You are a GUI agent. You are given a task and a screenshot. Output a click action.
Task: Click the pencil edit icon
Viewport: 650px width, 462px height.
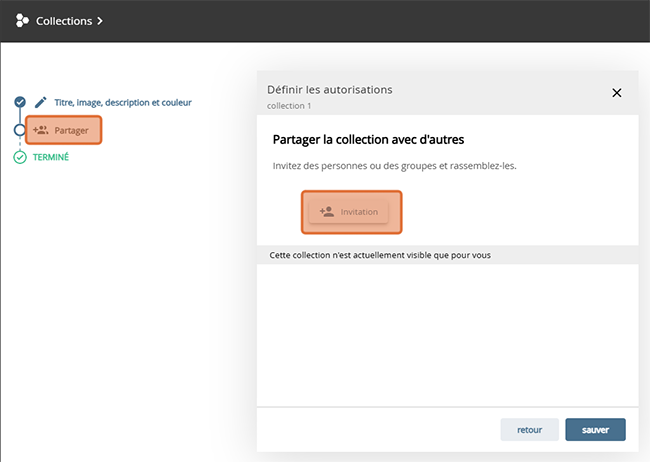click(x=41, y=102)
